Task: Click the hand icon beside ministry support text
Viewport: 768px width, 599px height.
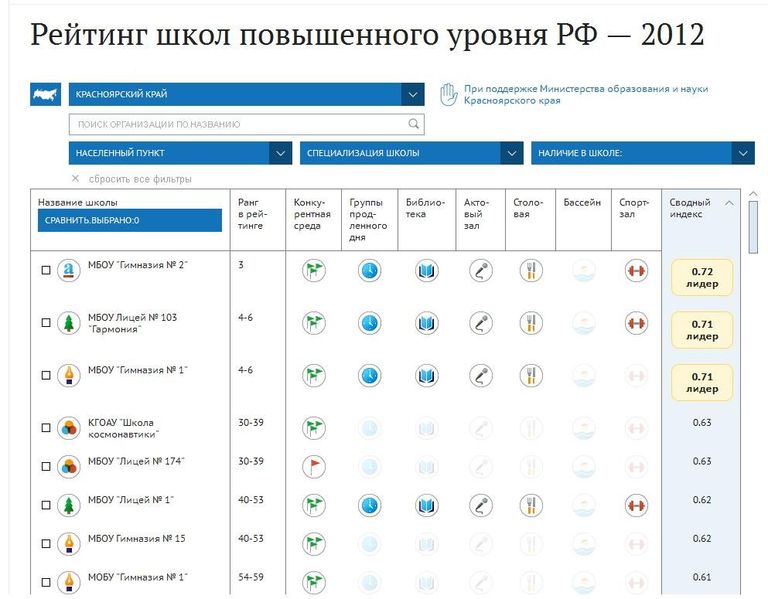Action: click(448, 95)
